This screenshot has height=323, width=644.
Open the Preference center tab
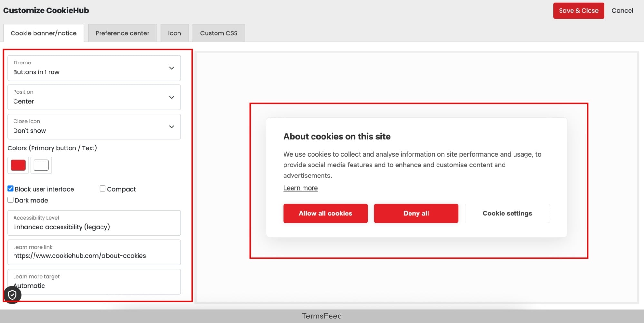click(x=122, y=33)
